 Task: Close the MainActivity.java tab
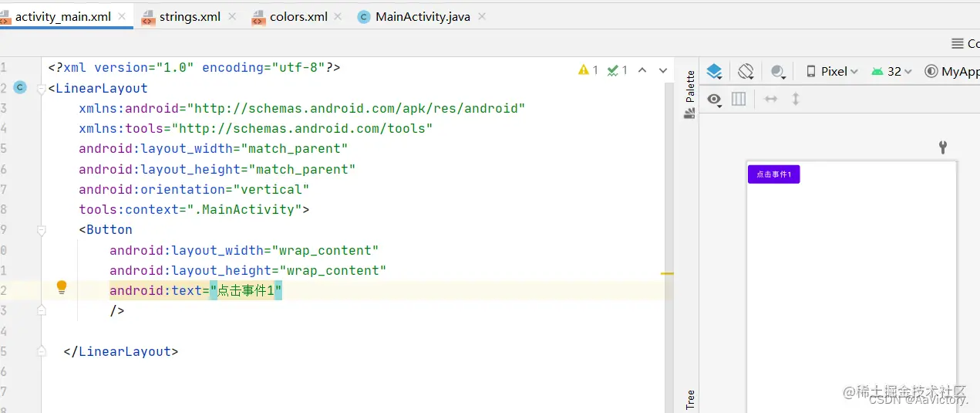pos(482,16)
